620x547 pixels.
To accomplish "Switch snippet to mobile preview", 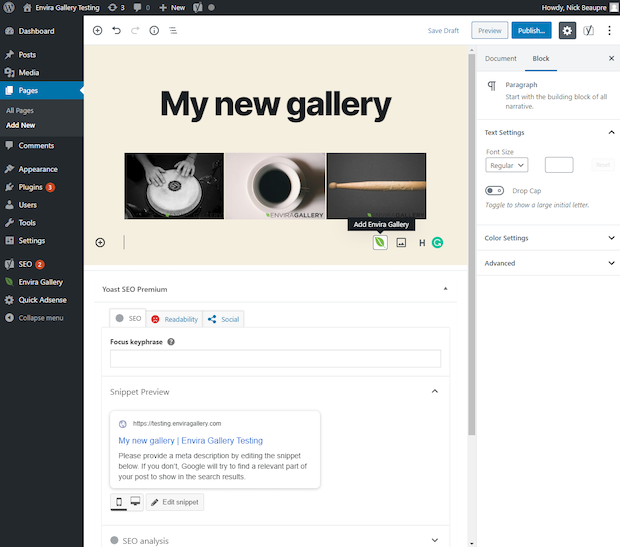I will click(119, 502).
